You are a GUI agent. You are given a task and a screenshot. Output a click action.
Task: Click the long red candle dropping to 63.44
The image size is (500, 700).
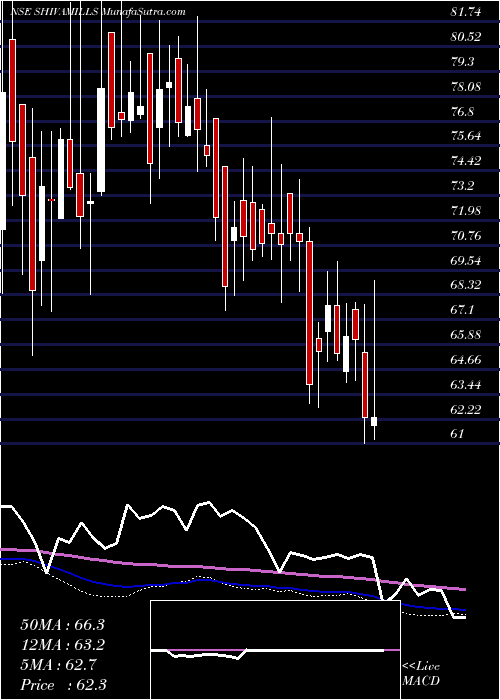[309, 312]
